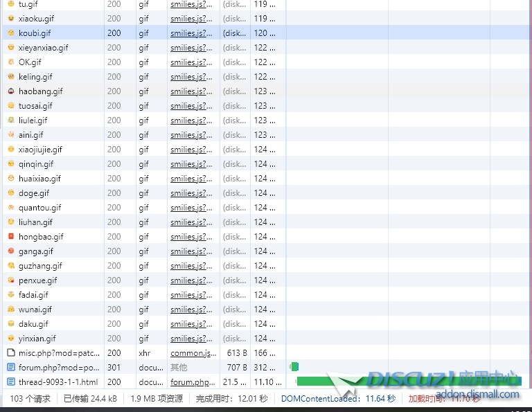The width and height of the screenshot is (532, 412).
Task: Click the yinxian.gif smiley icon
Action: [11, 339]
